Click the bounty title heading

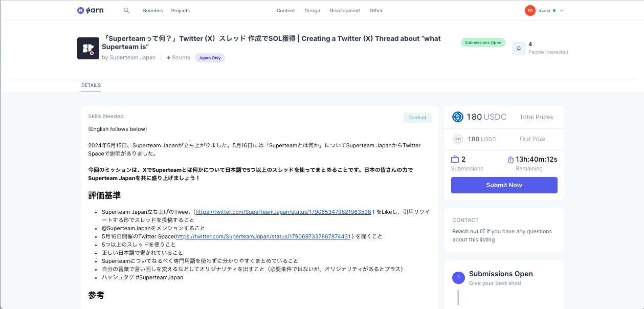click(x=271, y=42)
